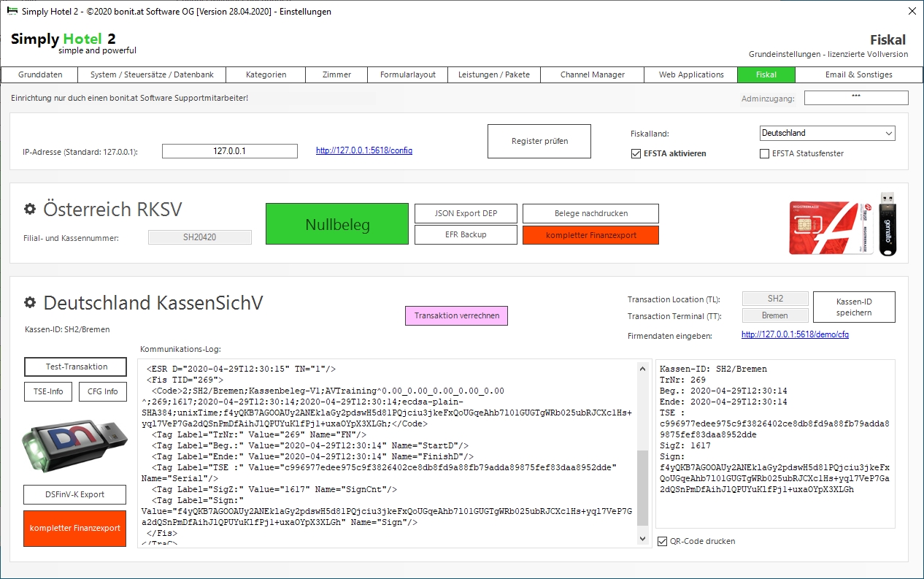This screenshot has height=579, width=924.
Task: Click the EFR Backup button
Action: pos(466,235)
